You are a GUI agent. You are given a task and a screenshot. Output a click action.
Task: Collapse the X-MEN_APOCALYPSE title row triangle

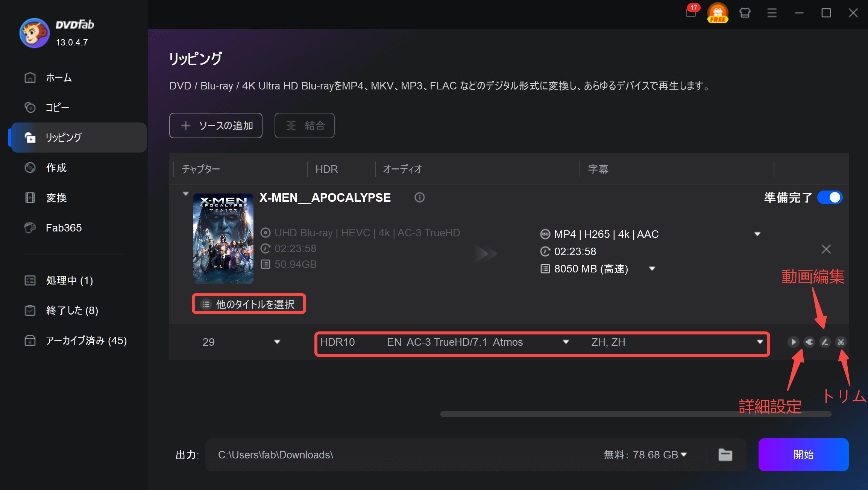[x=185, y=194]
